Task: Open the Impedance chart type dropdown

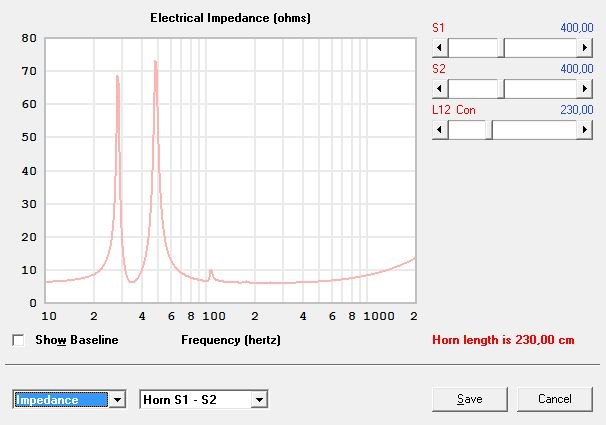Action: tap(118, 400)
